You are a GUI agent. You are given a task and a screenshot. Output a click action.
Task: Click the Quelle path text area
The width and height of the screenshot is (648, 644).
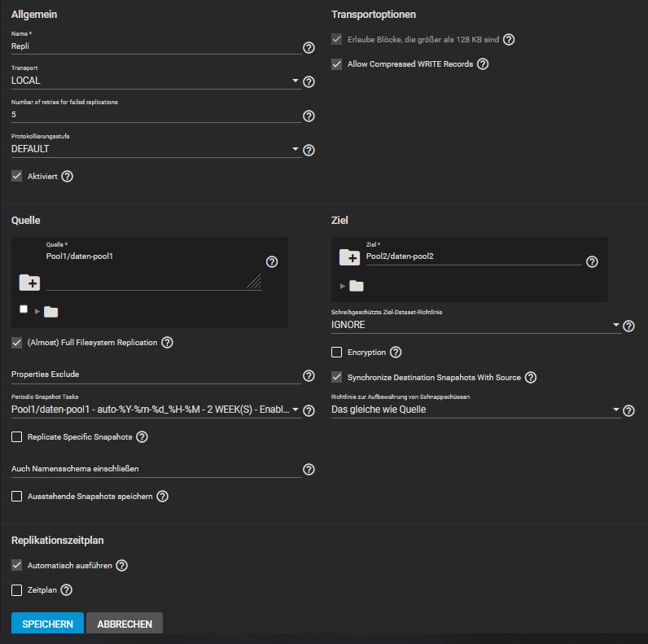point(154,270)
